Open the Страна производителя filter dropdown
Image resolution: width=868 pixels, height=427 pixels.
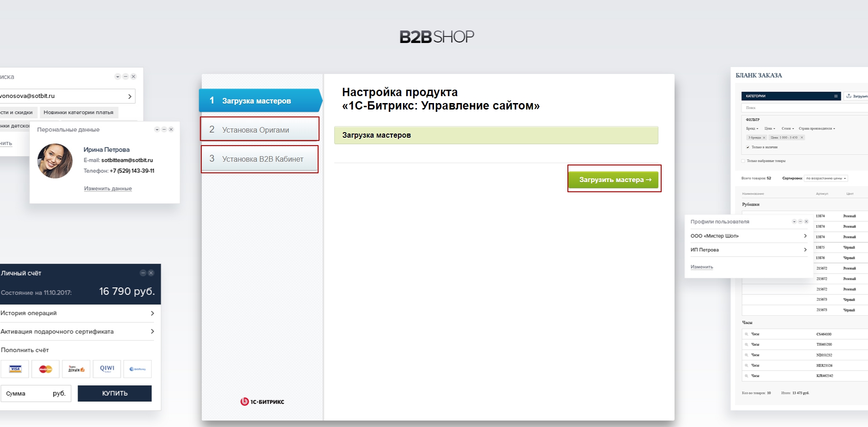coord(817,128)
